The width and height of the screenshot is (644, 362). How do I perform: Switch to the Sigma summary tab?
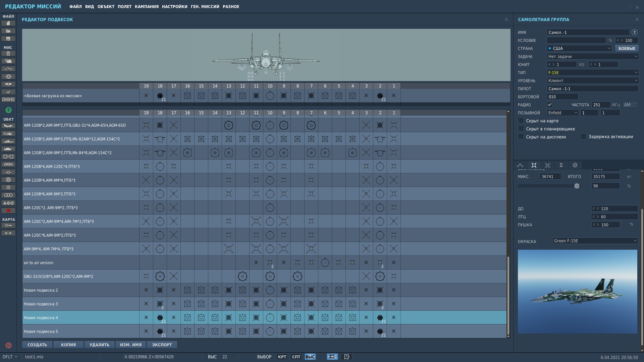(561, 165)
